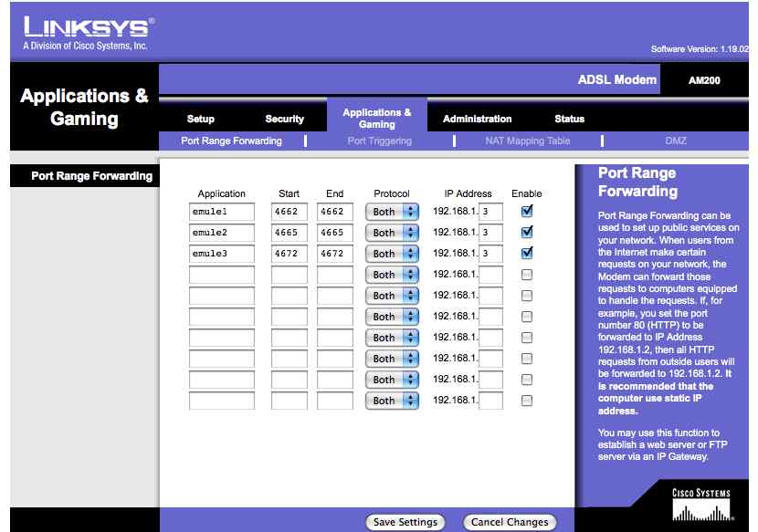Screen dimensions: 758x532
Task: Enable the seventh forwarding row checkbox
Action: 527,338
